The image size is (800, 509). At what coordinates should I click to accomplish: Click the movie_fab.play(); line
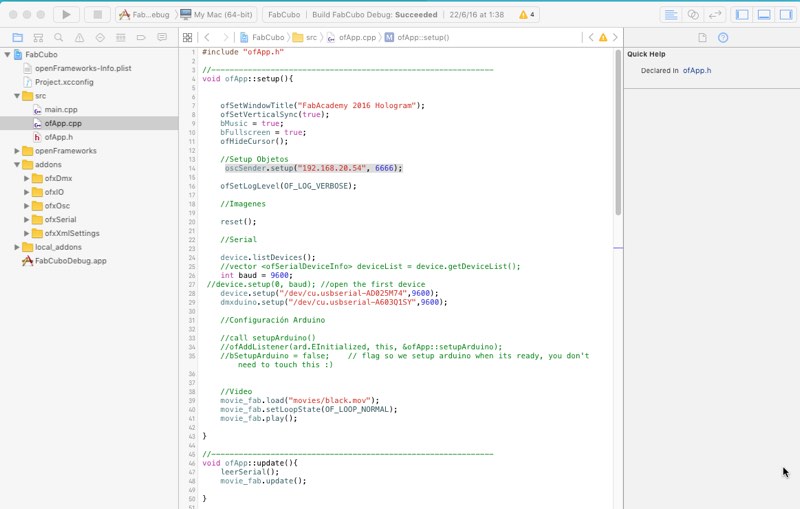pyautogui.click(x=259, y=418)
